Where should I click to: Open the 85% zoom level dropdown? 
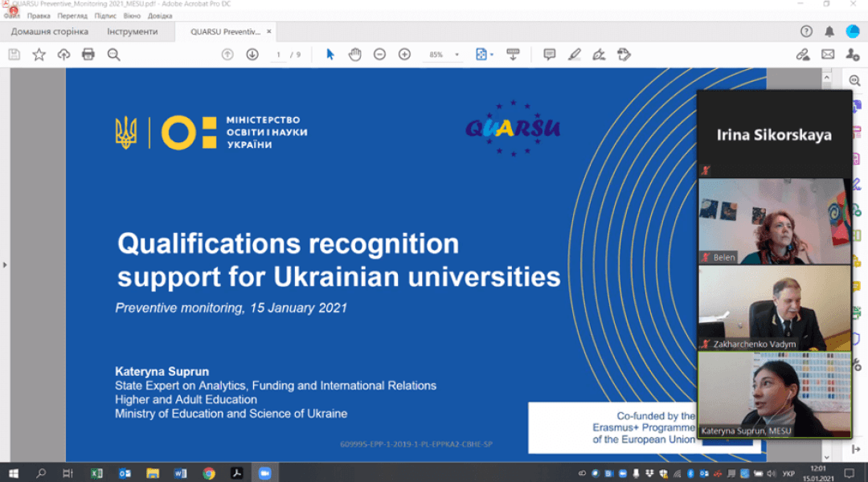457,55
